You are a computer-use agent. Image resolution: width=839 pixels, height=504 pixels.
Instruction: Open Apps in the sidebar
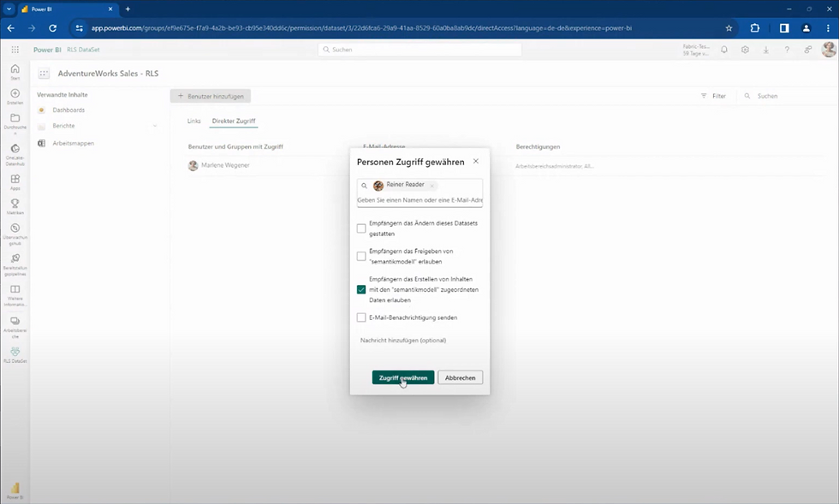coord(15,182)
